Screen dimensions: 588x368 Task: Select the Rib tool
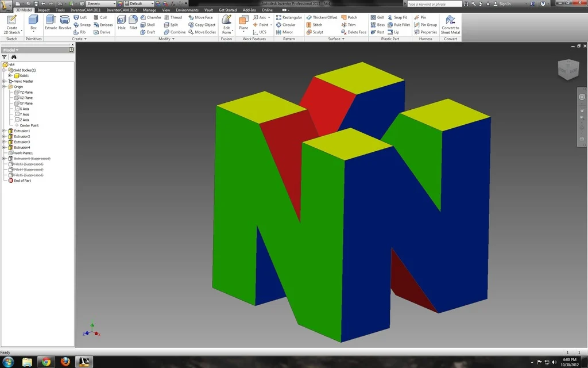tap(79, 32)
